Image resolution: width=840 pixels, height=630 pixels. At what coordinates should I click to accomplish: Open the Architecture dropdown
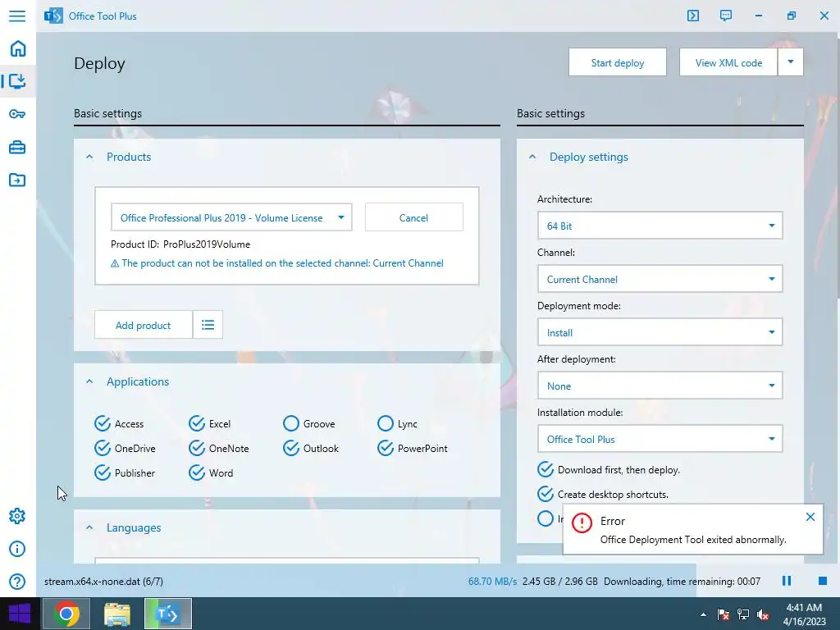[x=660, y=226]
